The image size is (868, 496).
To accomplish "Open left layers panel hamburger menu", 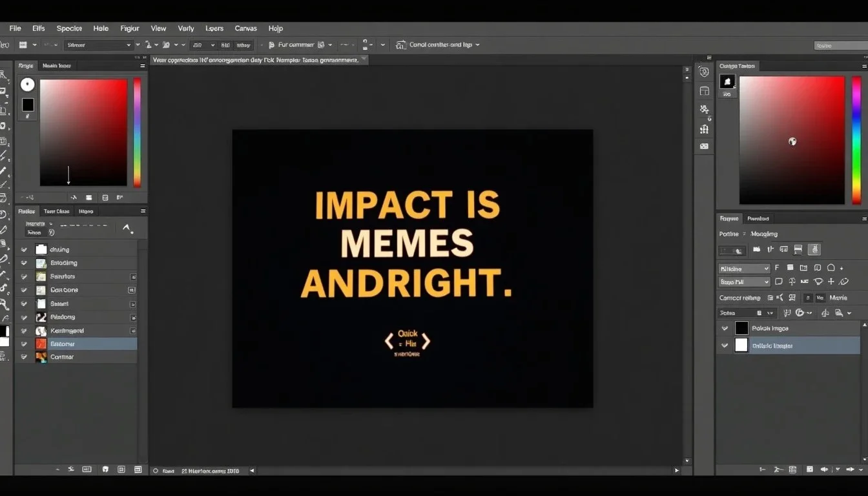I will (x=143, y=211).
